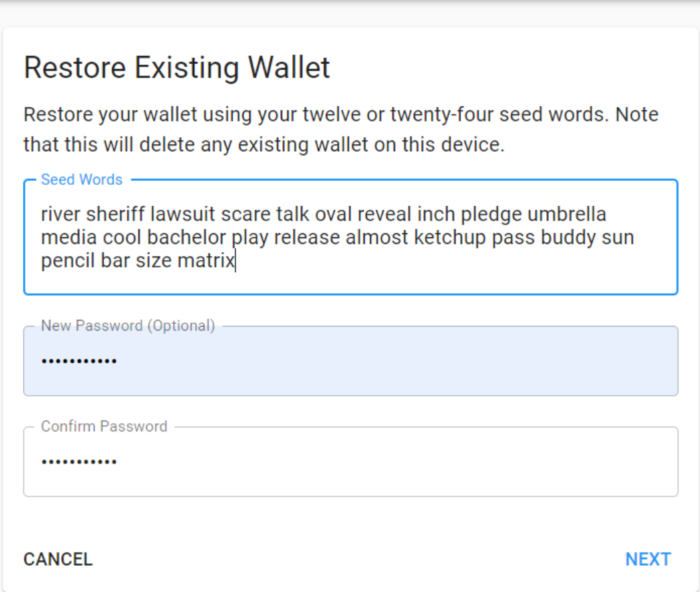Image resolution: width=700 pixels, height=592 pixels.
Task: Click inside the Seed Words text area
Action: point(349,237)
